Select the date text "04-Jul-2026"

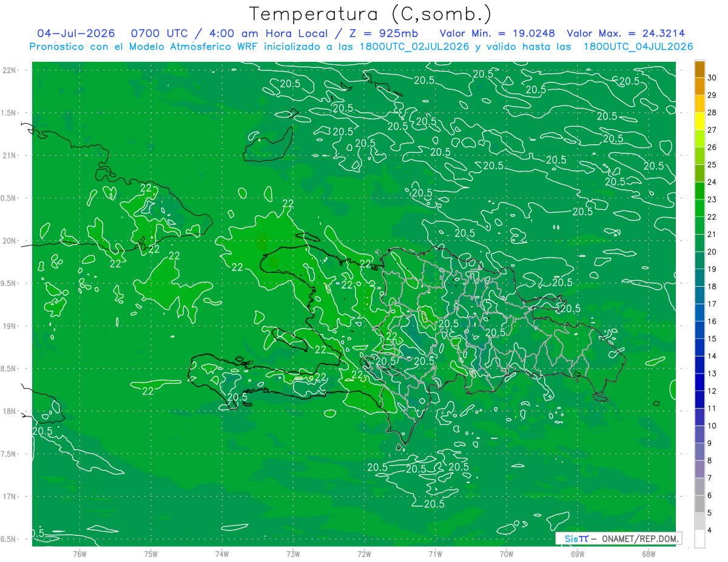[77, 33]
